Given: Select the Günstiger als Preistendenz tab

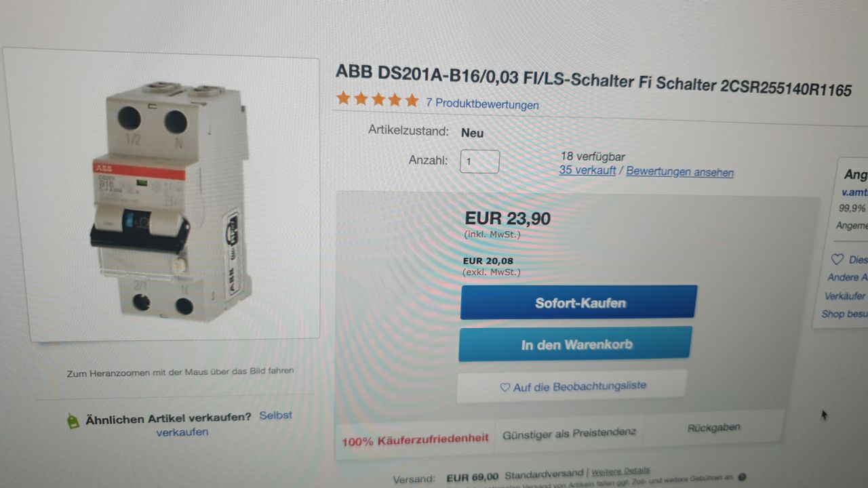Looking at the screenshot, I should 569,434.
